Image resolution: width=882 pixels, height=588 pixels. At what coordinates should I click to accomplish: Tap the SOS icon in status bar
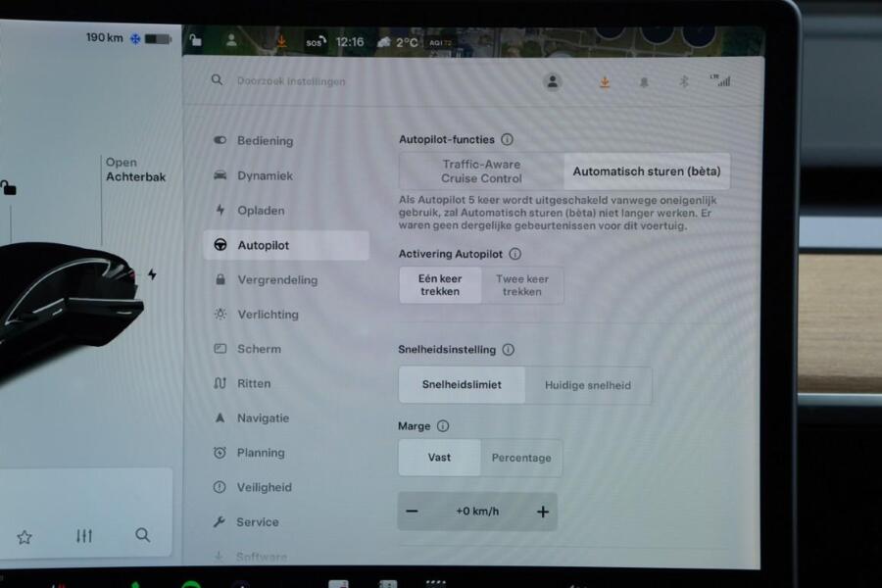(316, 42)
